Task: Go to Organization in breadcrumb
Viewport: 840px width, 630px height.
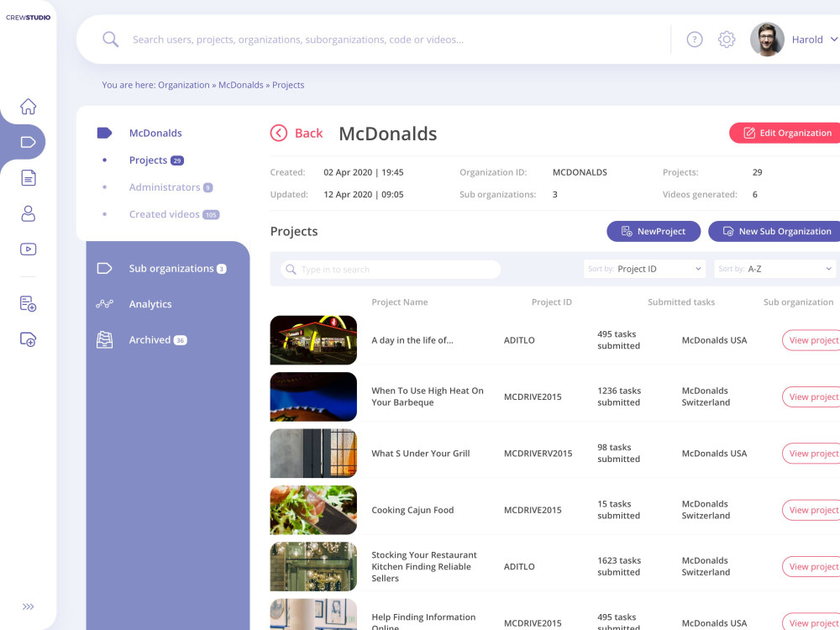Action: coord(184,85)
